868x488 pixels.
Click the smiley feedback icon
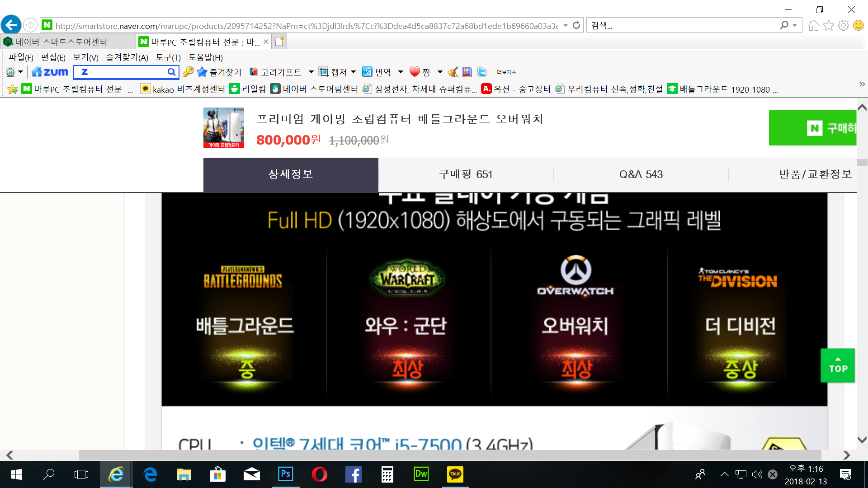(x=858, y=25)
